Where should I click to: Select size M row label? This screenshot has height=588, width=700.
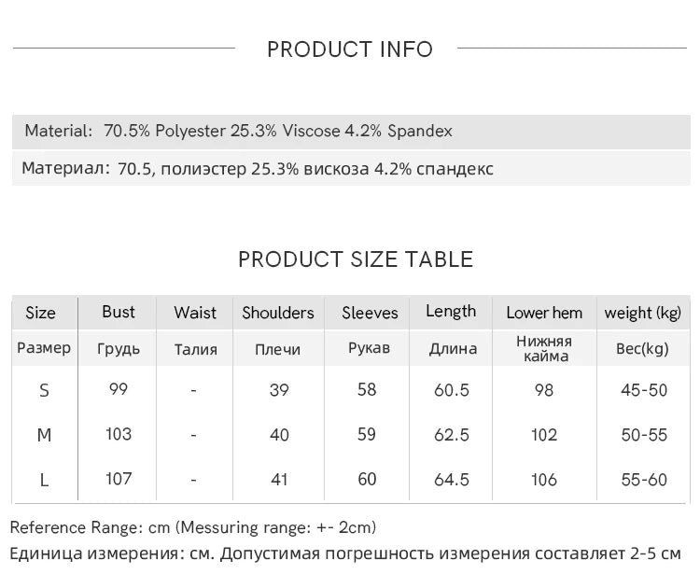(44, 435)
